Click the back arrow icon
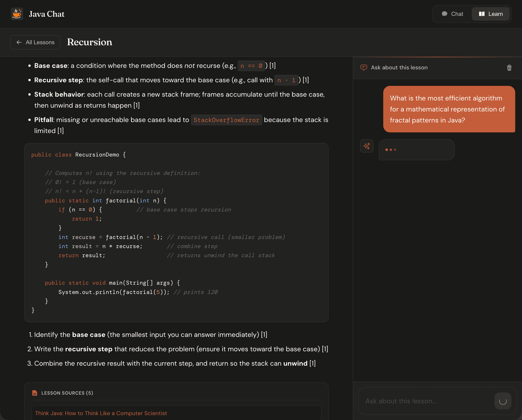The image size is (522, 420). (x=19, y=42)
